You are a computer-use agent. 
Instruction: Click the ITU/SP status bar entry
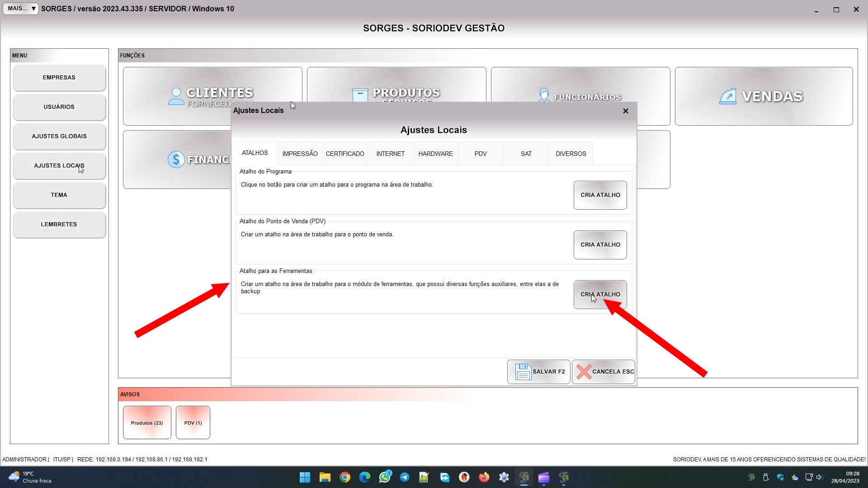(62, 460)
